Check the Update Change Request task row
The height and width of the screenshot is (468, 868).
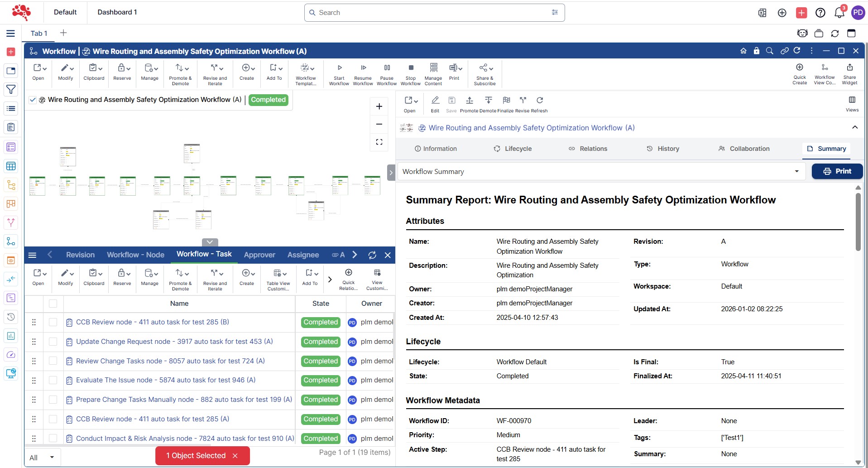(x=53, y=342)
